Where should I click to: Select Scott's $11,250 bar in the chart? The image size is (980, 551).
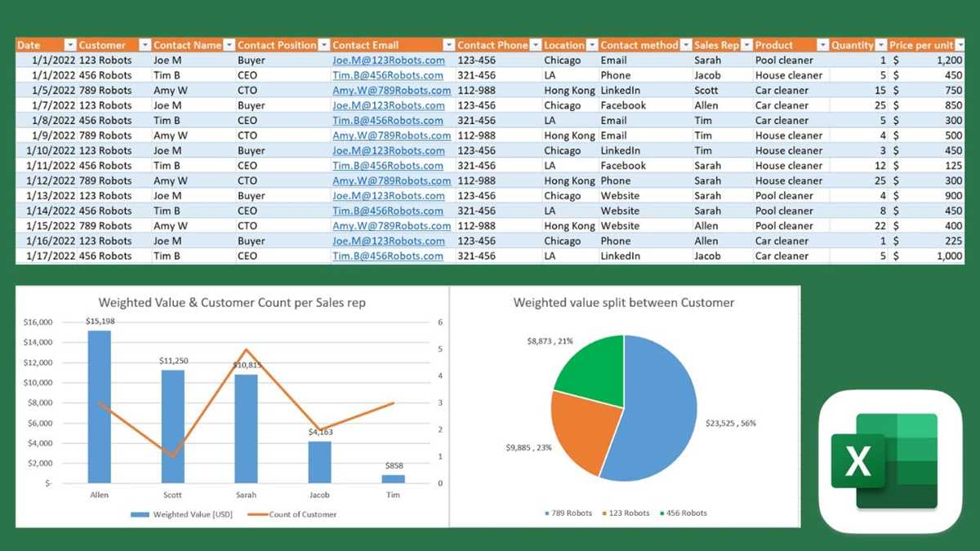pos(173,426)
